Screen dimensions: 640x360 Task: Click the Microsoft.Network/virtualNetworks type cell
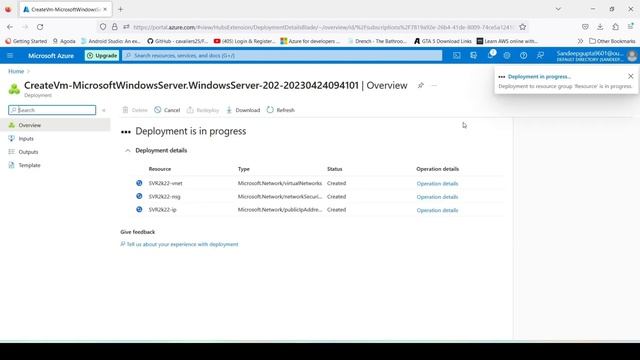(x=280, y=183)
